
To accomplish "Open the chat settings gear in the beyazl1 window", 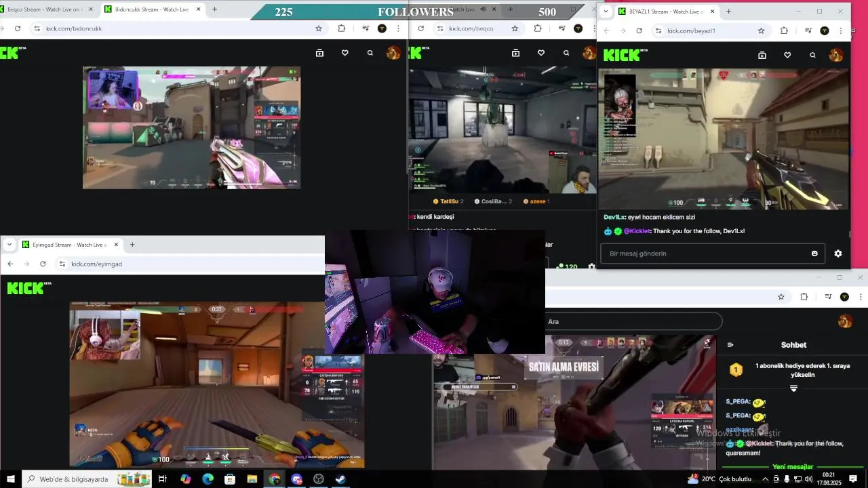I will [838, 253].
